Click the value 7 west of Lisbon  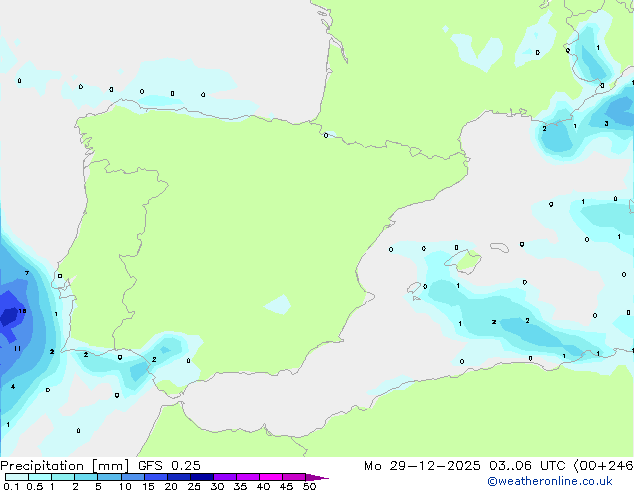click(x=27, y=273)
